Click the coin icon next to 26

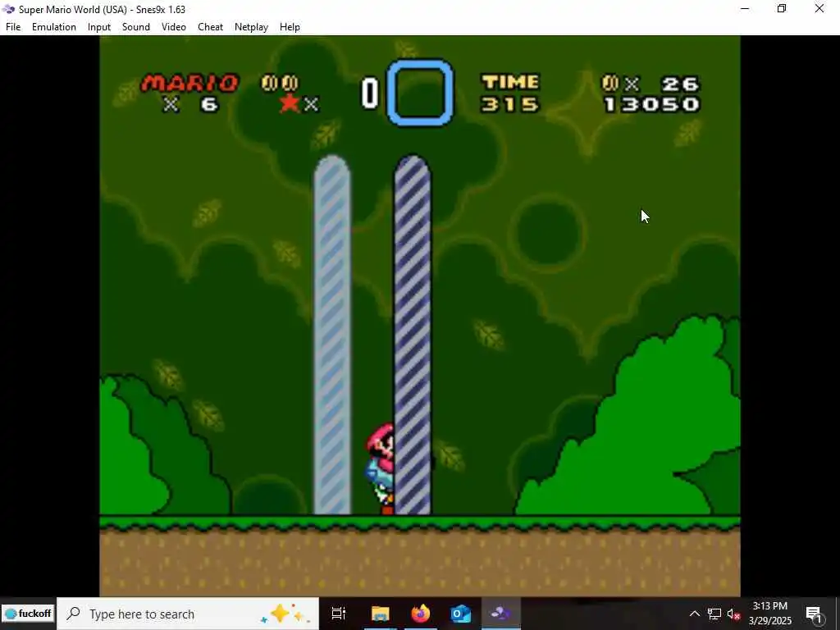(x=609, y=83)
